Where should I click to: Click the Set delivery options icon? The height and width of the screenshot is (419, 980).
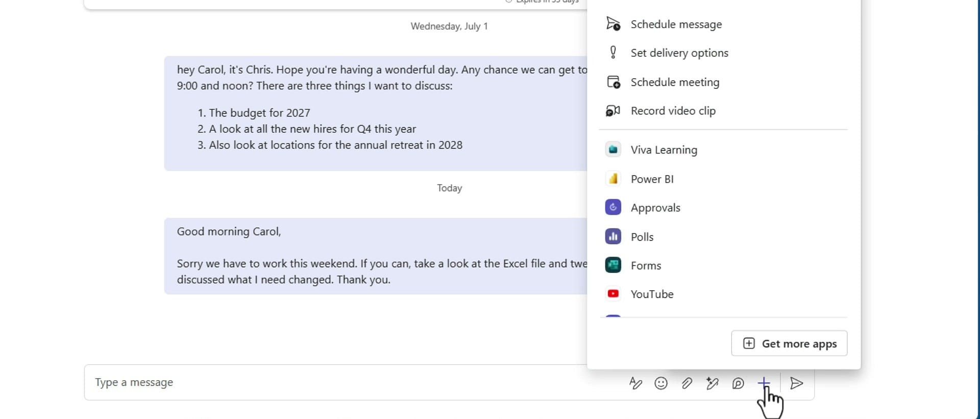coord(613,53)
